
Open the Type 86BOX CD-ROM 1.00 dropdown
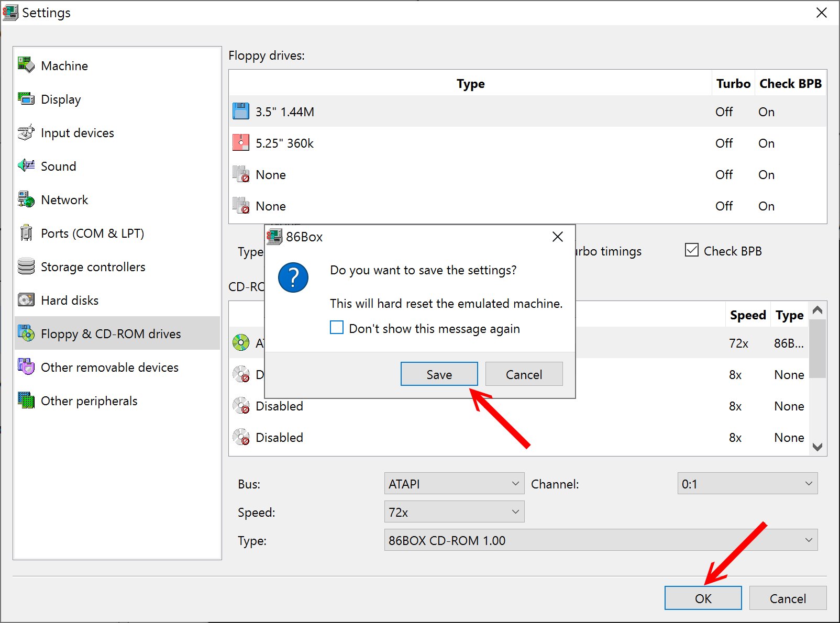601,540
